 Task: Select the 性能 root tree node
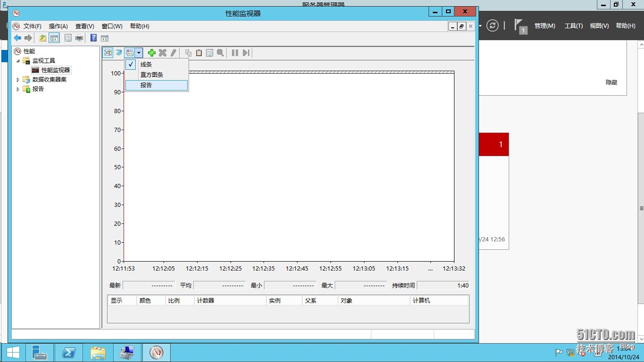[29, 51]
